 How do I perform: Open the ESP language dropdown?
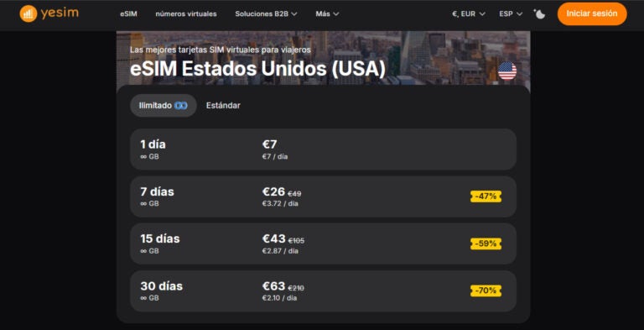pos(511,13)
